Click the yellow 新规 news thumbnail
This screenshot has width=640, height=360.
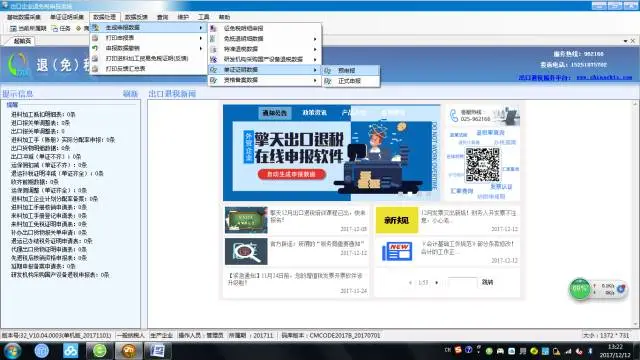[x=396, y=220]
